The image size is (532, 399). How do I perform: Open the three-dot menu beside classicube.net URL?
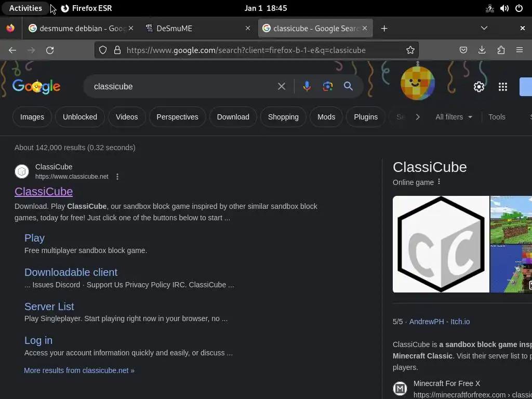(117, 177)
